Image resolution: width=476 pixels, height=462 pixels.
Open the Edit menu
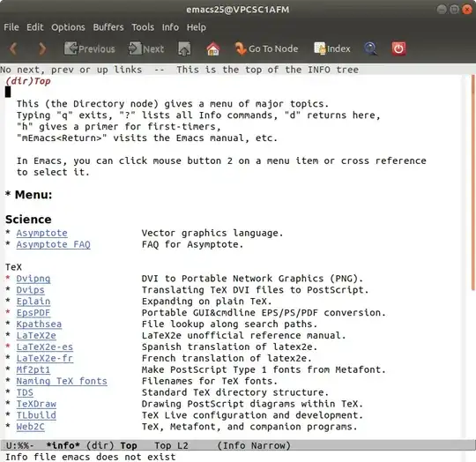pyautogui.click(x=35, y=27)
